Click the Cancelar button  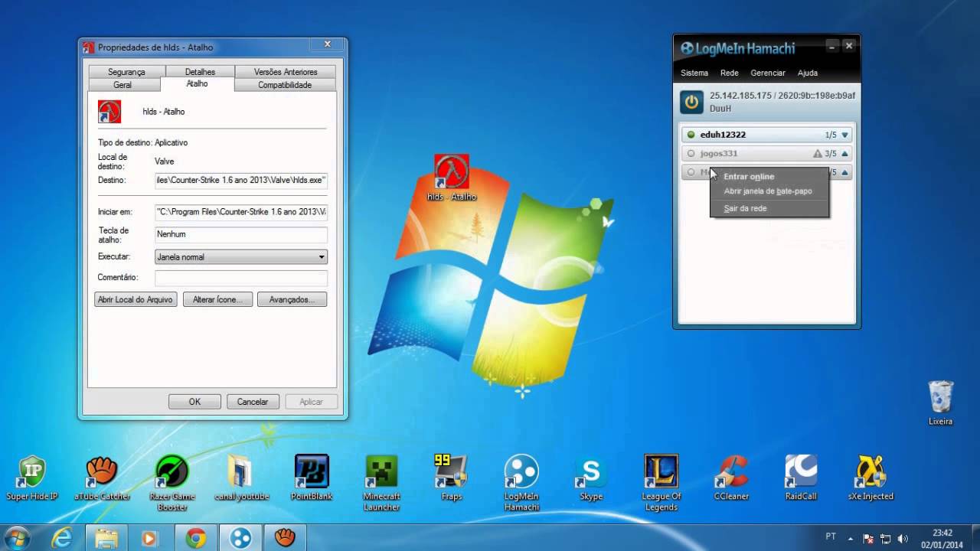pyautogui.click(x=253, y=402)
